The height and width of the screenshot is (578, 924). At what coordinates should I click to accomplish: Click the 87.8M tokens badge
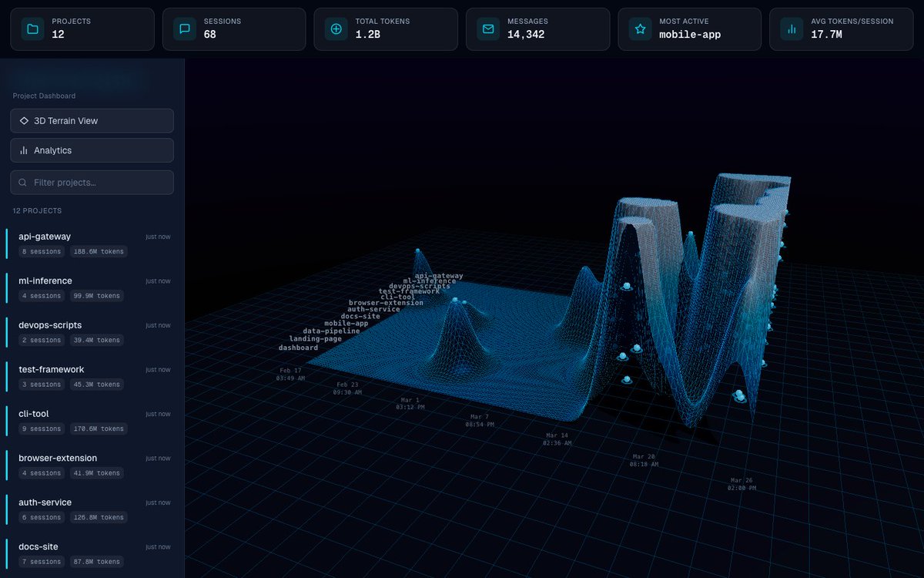point(97,562)
